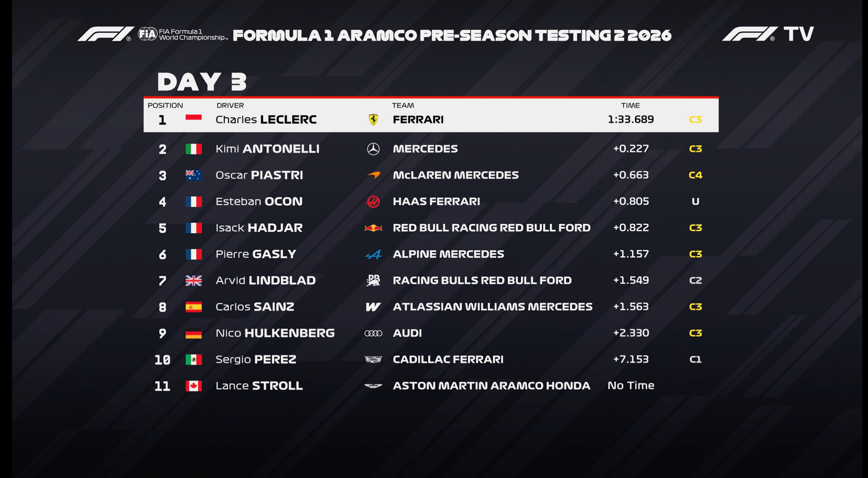
Task: Click the Audi four rings logo
Action: point(373,333)
